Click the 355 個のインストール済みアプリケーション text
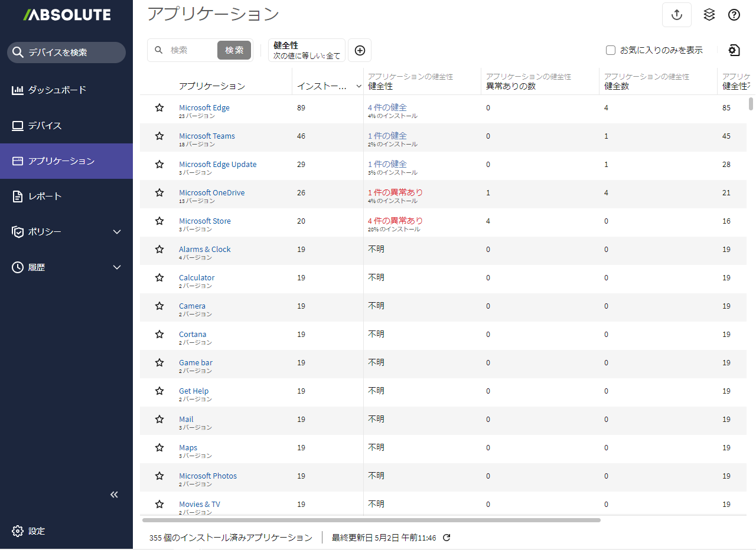This screenshot has width=756, height=550. 231,538
